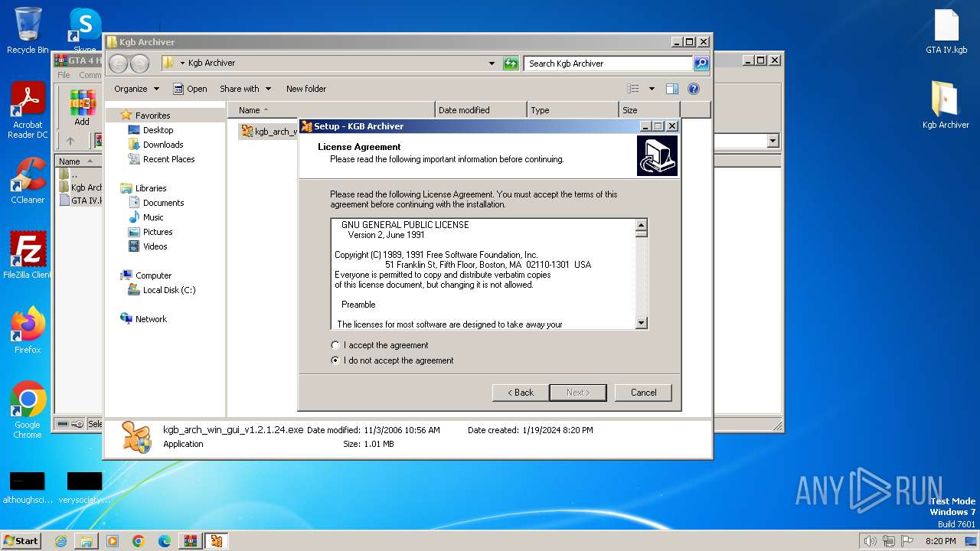Open CCleaner desktop icon
Screen dimensions: 980x551
(28, 181)
